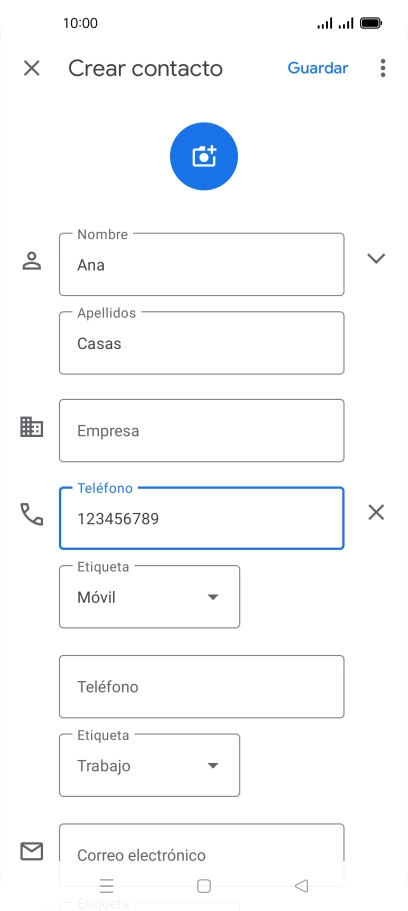Open the three-dot overflow menu
Screen dimensions: 408x911
tap(382, 68)
